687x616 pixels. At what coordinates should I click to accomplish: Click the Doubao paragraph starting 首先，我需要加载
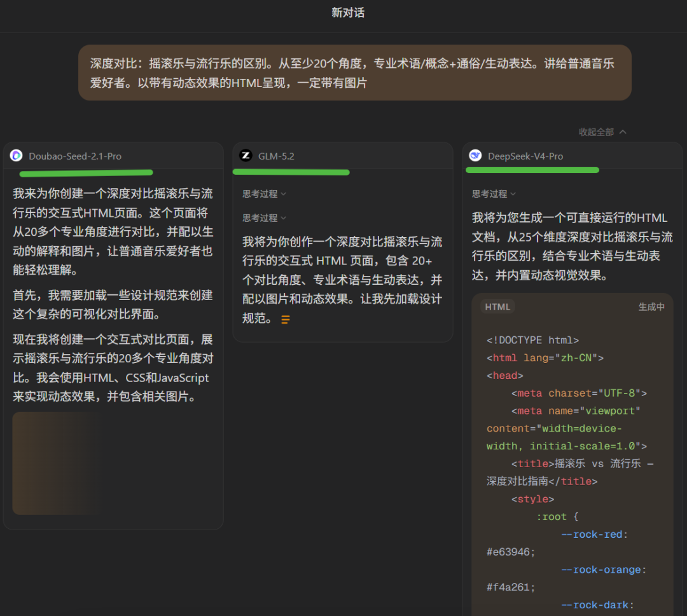click(113, 305)
